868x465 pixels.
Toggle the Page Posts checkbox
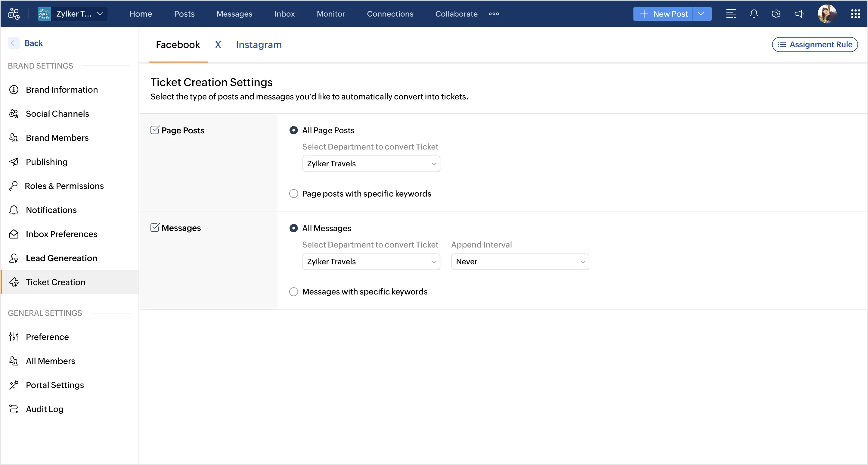pos(155,130)
